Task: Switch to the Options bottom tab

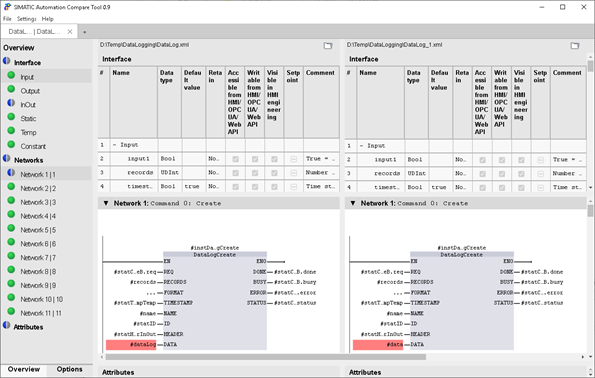Action: click(69, 369)
